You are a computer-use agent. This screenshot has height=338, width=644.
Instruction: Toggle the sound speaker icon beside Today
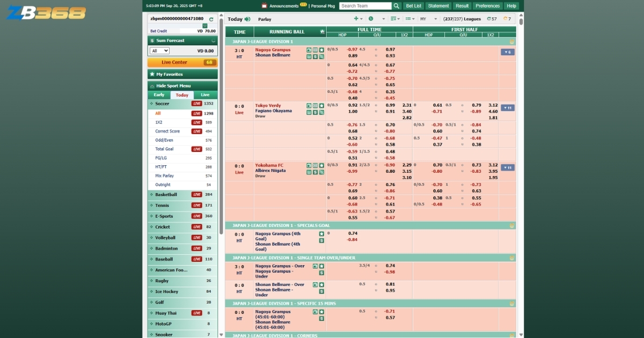[x=247, y=19]
